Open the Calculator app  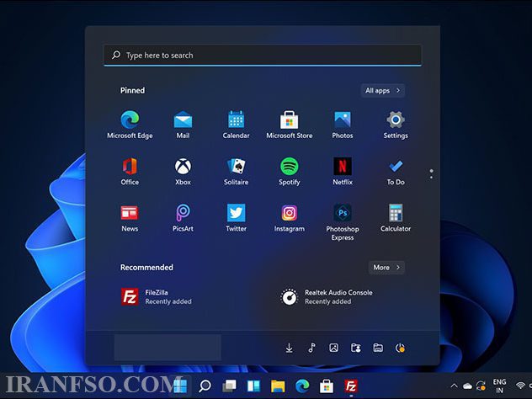pyautogui.click(x=396, y=218)
